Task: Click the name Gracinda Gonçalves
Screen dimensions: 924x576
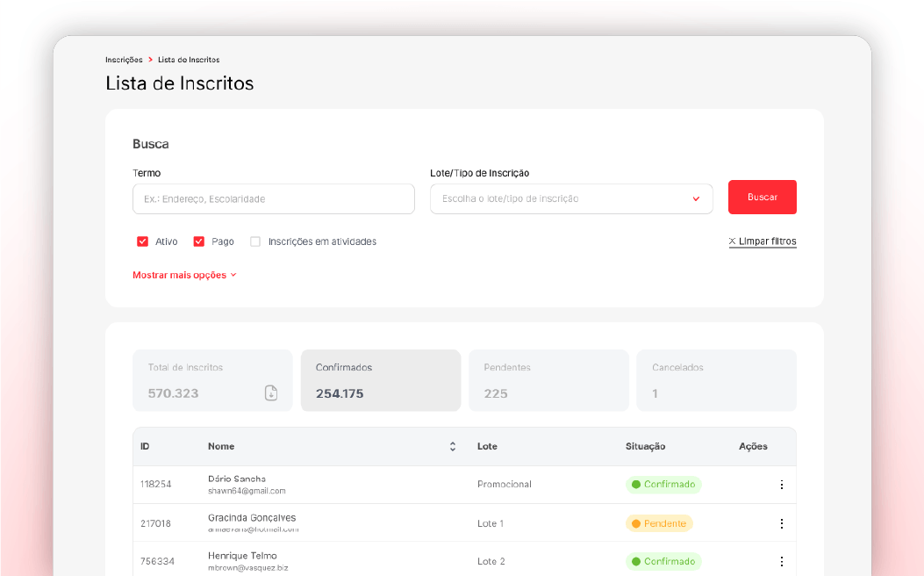Action: point(252,518)
